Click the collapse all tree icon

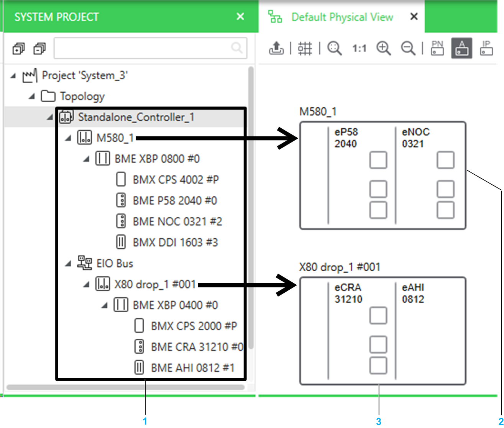(39, 49)
